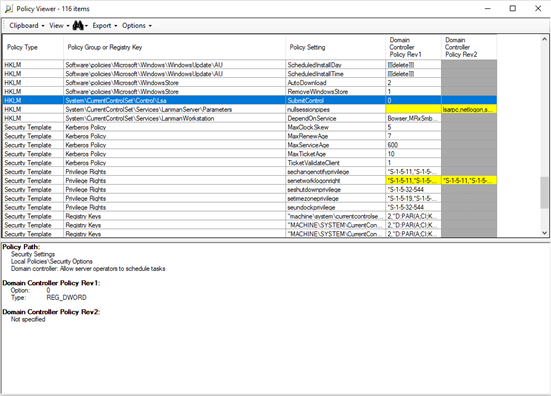Select the RemoveWindowsStore row
Image resolution: width=551 pixels, height=396 pixels.
pyautogui.click(x=249, y=91)
